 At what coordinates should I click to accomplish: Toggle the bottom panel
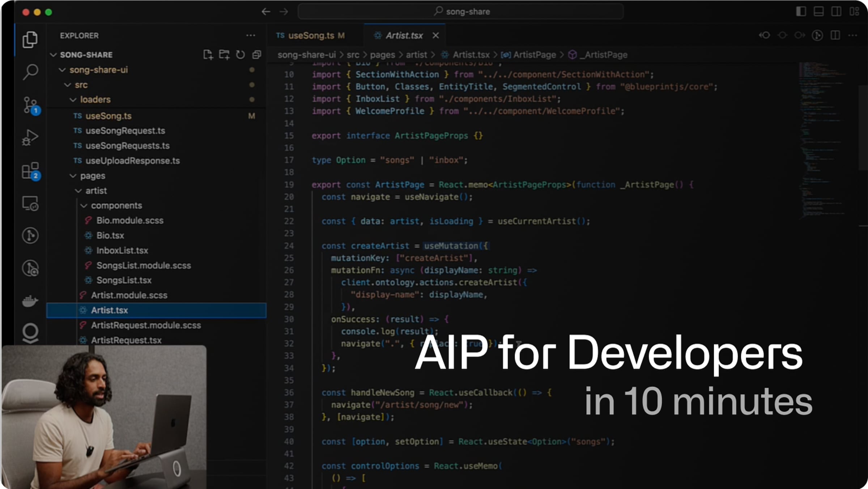click(x=819, y=12)
